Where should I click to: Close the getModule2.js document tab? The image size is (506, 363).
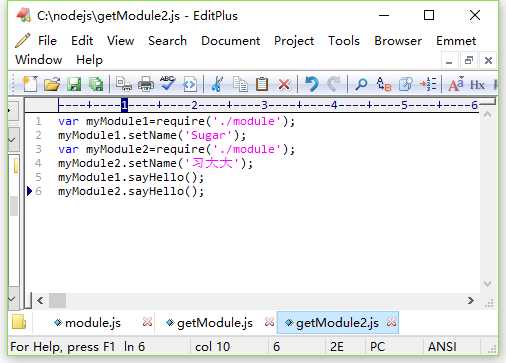(x=392, y=322)
